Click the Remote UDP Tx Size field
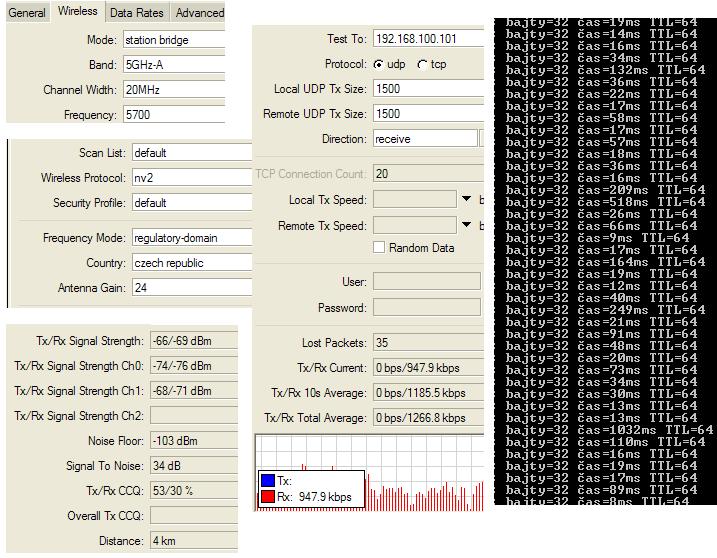Image resolution: width=717 pixels, height=558 pixels. [x=428, y=113]
